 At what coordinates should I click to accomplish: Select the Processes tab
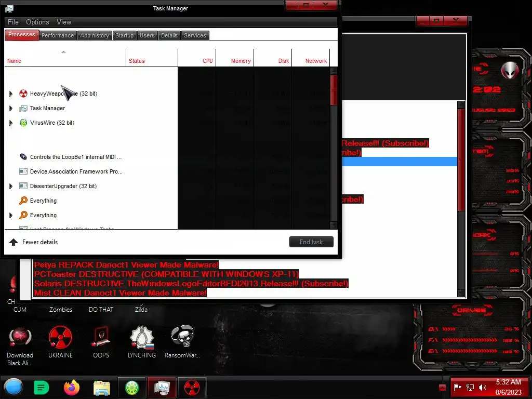21,35
